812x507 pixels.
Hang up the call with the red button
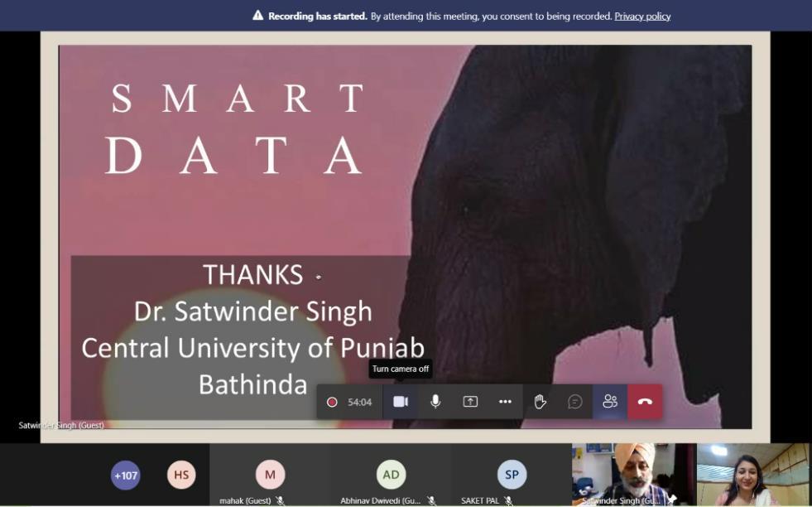click(645, 402)
